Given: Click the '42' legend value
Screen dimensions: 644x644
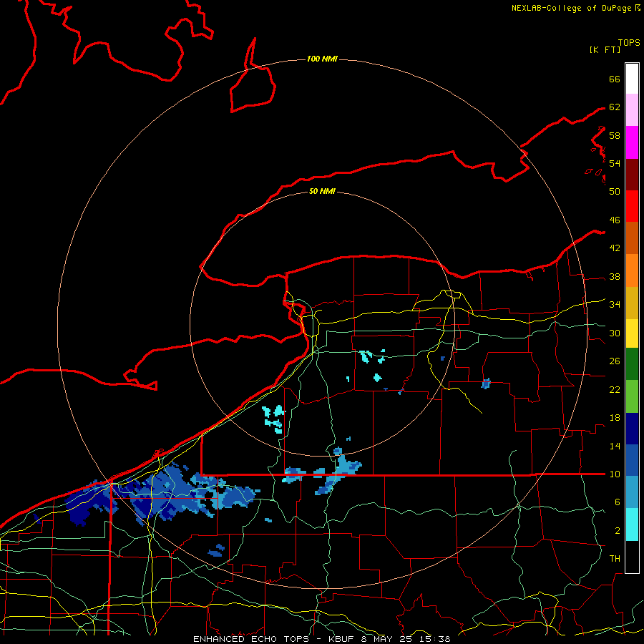Looking at the screenshot, I should coord(615,248).
